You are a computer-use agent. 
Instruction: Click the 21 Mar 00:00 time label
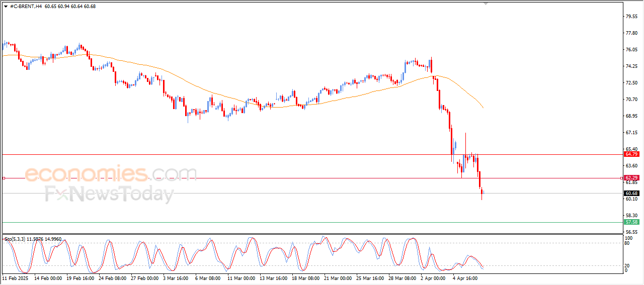[x=337, y=277]
